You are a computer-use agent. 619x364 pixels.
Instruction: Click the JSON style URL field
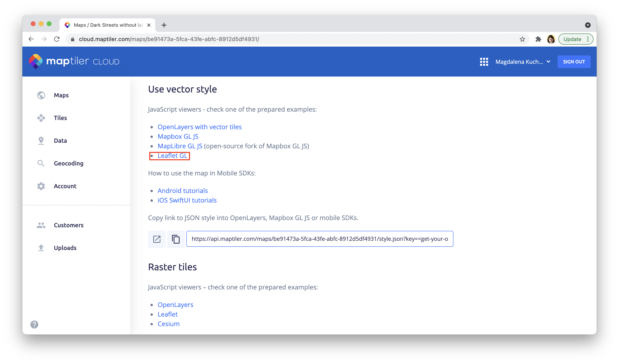(x=319, y=239)
